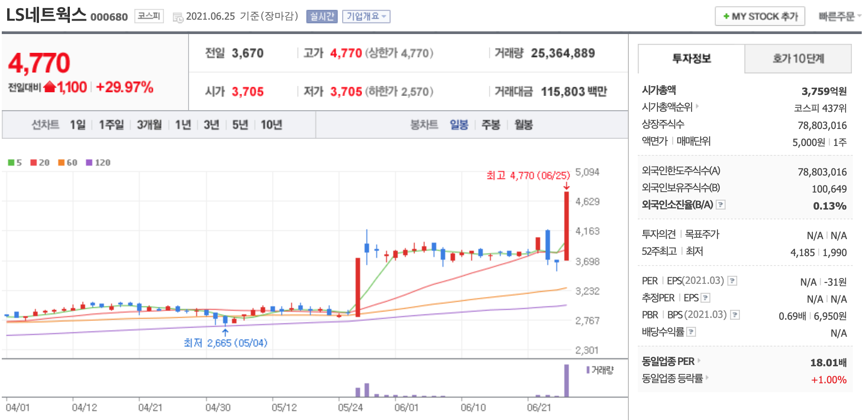Image resolution: width=868 pixels, height=420 pixels.
Task: Click the purple 거래량 legend marker
Action: [x=588, y=370]
